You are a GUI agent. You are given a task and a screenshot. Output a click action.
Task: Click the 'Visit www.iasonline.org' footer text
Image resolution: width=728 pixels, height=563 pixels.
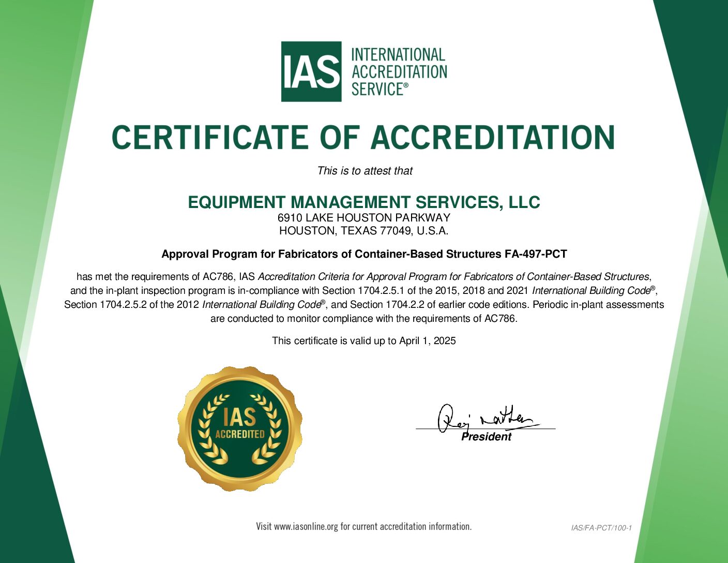point(364,527)
